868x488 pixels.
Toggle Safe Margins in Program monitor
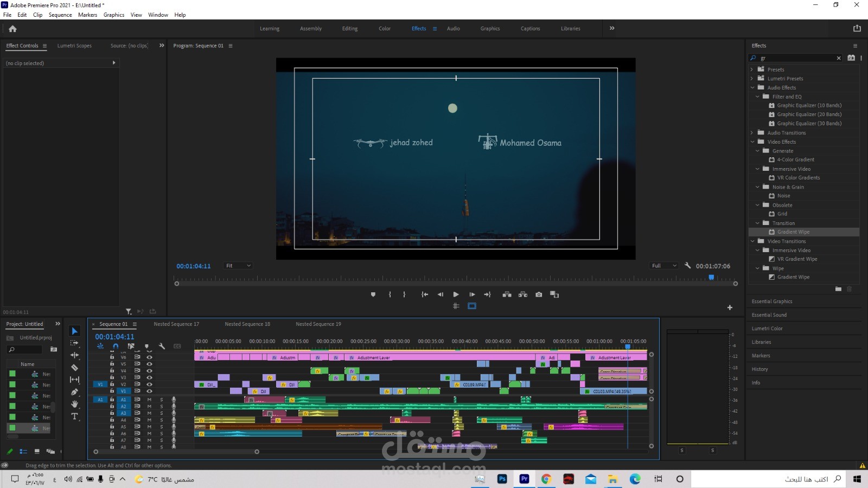(x=472, y=306)
